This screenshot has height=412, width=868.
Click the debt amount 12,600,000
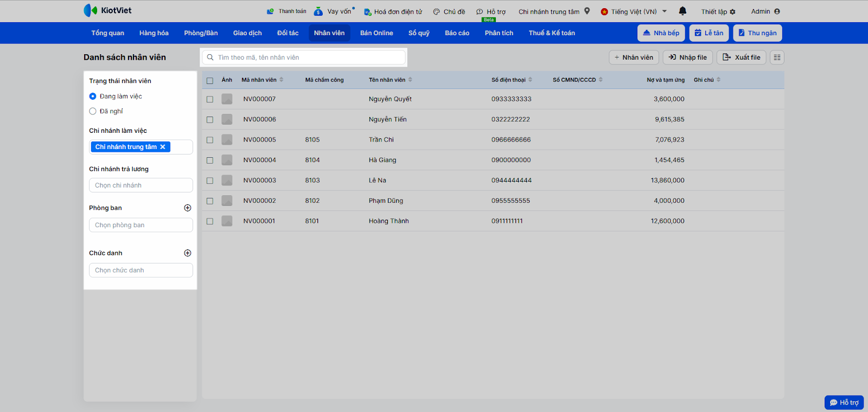(668, 221)
